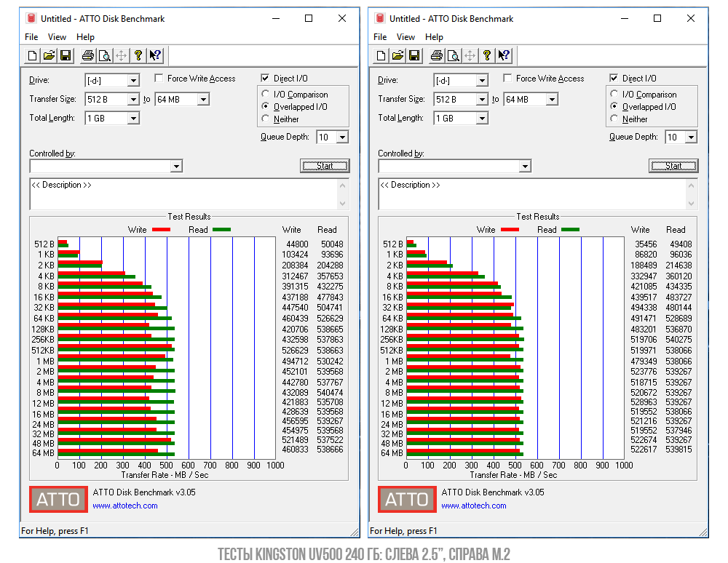Print icon in right ATTO window

436,56
